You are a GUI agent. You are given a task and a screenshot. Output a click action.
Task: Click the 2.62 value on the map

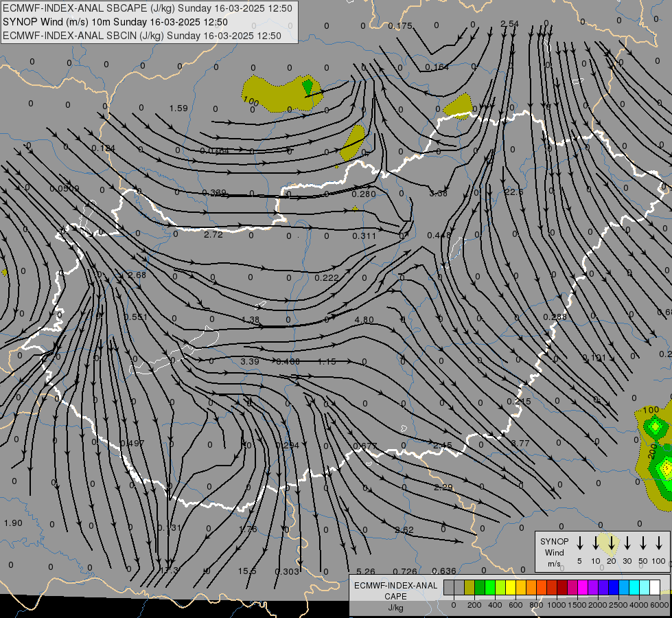(404, 529)
